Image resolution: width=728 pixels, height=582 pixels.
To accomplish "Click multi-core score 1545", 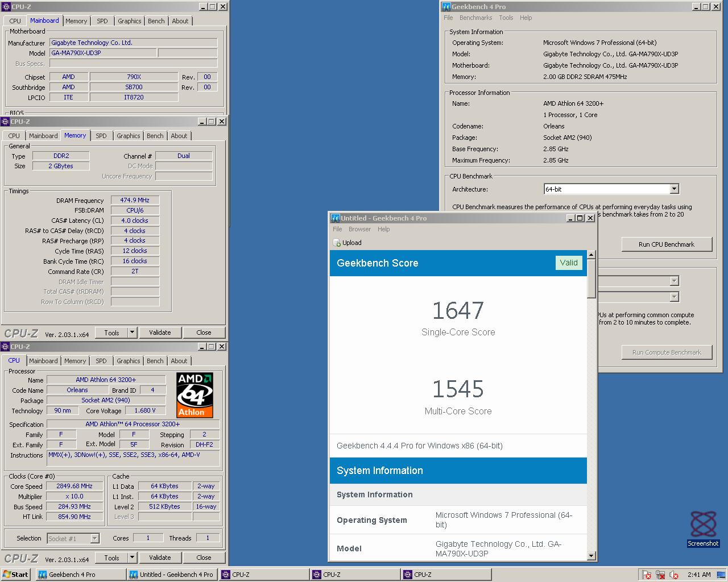I will pyautogui.click(x=458, y=389).
